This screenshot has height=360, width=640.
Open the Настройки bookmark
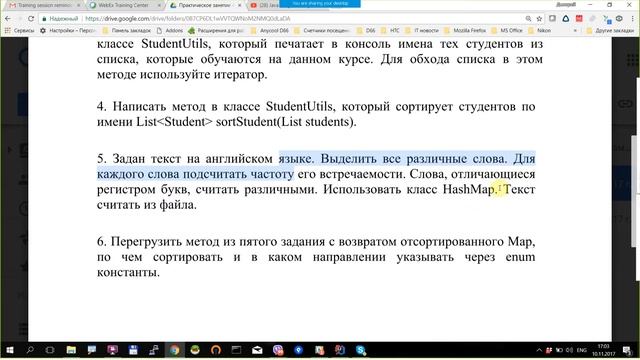coord(68,31)
